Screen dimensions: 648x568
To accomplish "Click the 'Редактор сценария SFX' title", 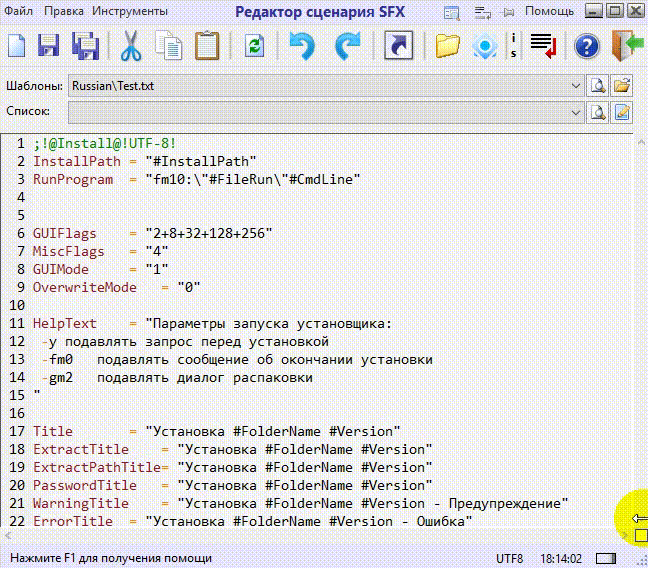I will point(320,12).
